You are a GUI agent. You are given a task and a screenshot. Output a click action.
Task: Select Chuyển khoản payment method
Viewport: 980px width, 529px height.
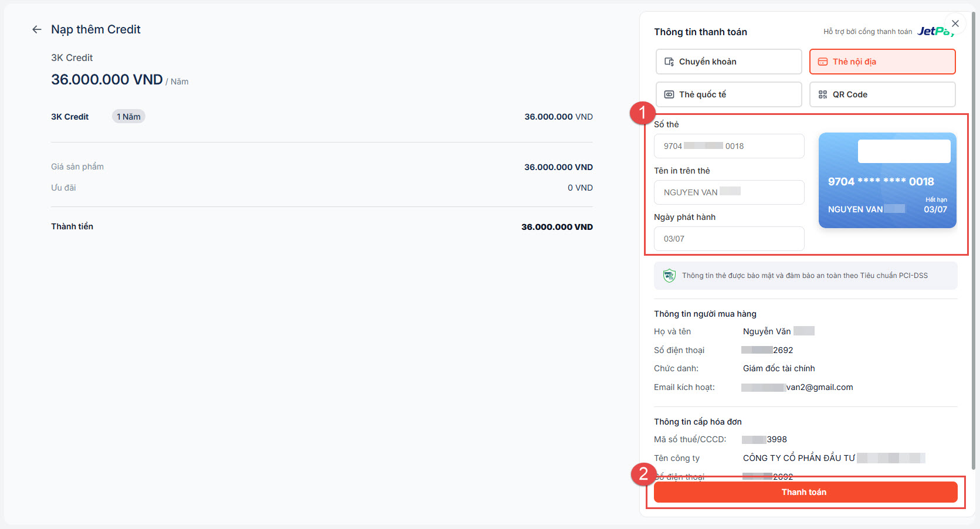click(728, 62)
